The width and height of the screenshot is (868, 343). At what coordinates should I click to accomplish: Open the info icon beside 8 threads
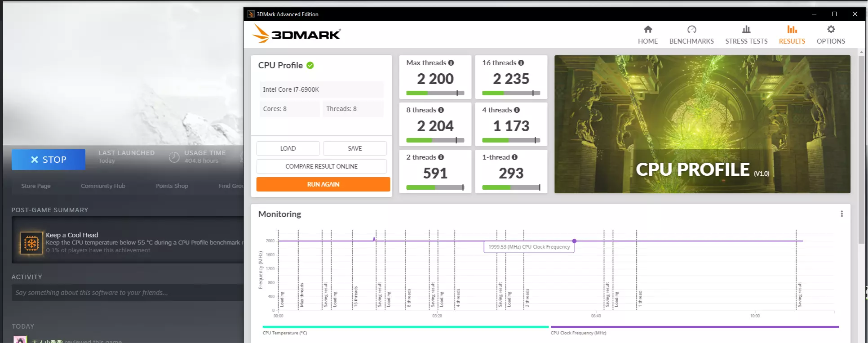441,110
